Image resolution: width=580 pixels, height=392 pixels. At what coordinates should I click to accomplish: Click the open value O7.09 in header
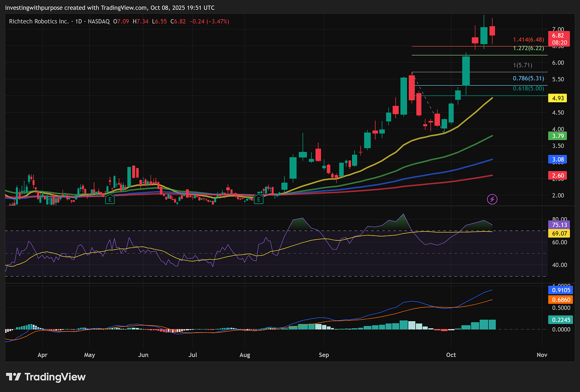click(121, 21)
